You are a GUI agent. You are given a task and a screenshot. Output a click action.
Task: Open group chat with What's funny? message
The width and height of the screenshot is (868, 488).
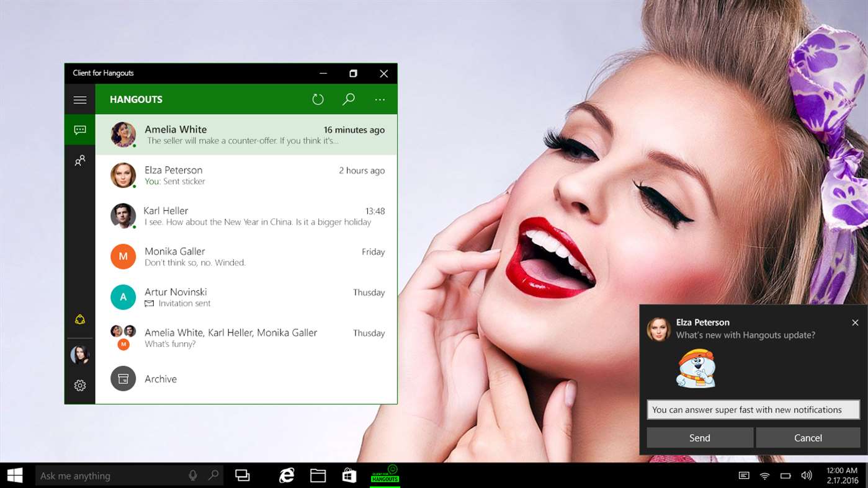(246, 338)
